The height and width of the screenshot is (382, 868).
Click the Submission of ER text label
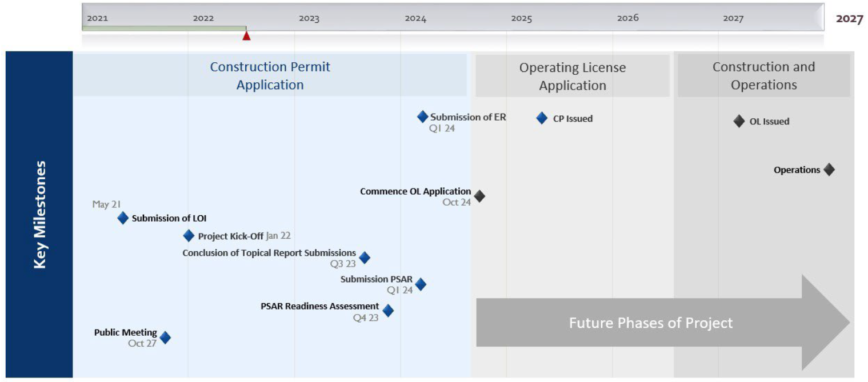tap(468, 117)
